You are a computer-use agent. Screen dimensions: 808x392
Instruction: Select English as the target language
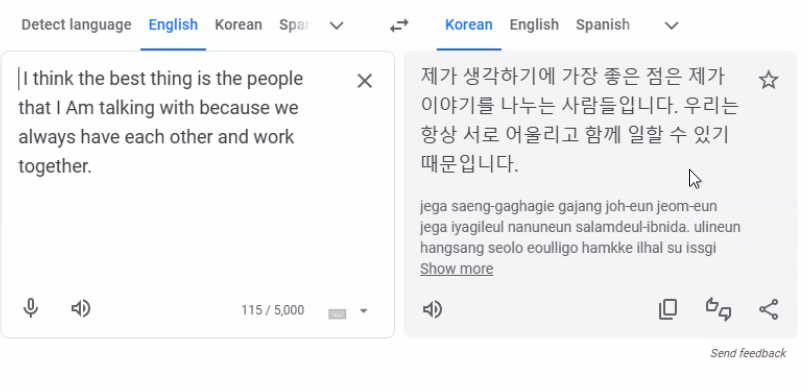(534, 25)
